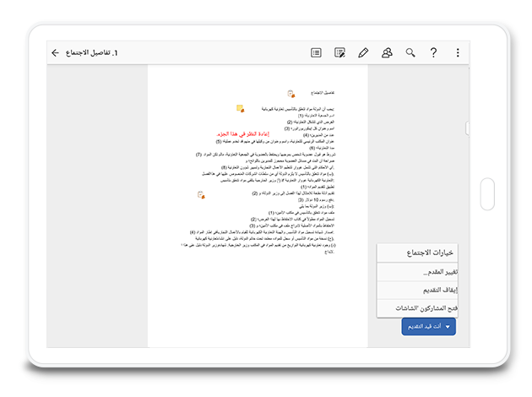Screen dimensions: 532x397
Task: Select the pencil annotation tool
Action: (x=363, y=52)
